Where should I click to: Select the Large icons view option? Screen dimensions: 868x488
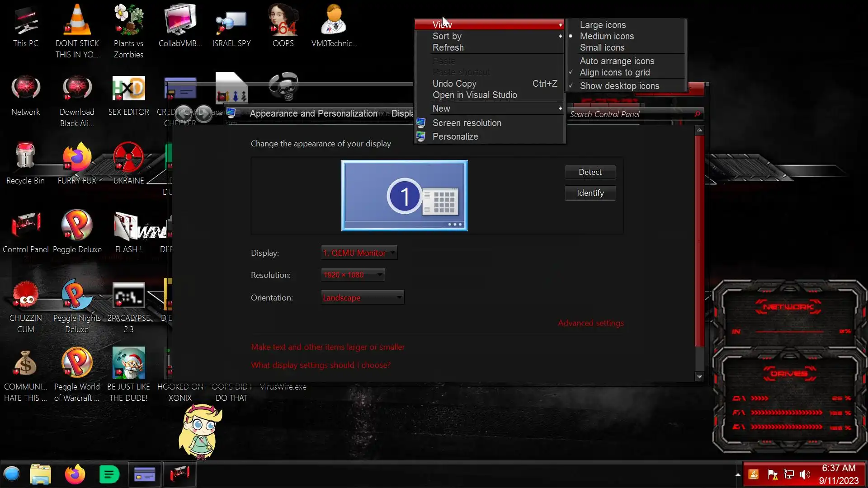(x=603, y=25)
